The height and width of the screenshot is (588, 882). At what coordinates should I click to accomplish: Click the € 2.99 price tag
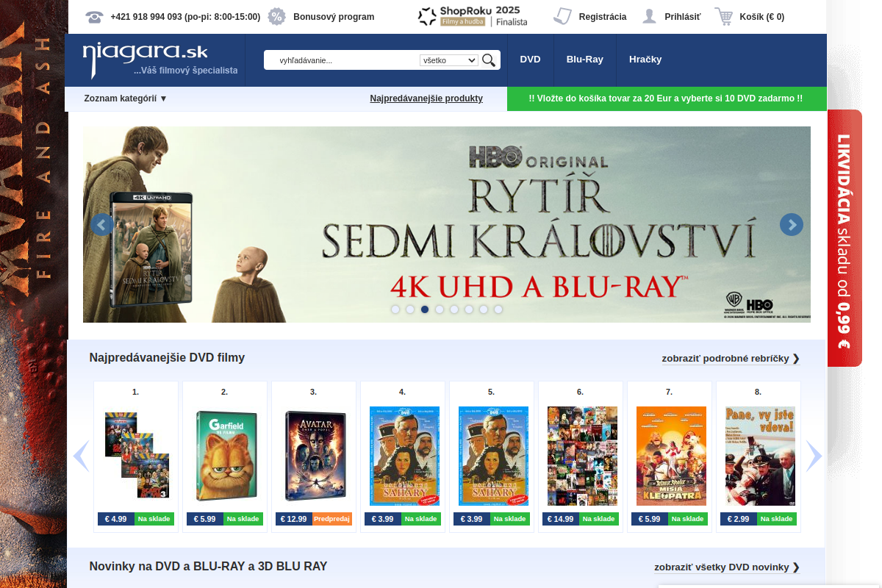click(x=739, y=519)
